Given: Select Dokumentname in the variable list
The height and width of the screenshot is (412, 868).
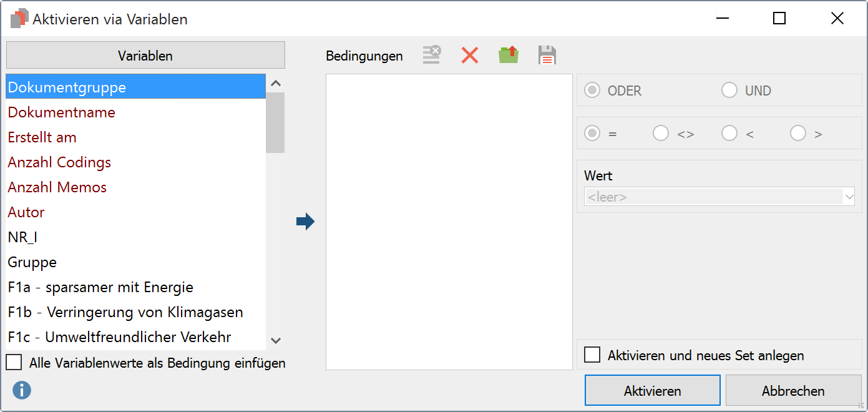Looking at the screenshot, I should [x=62, y=112].
